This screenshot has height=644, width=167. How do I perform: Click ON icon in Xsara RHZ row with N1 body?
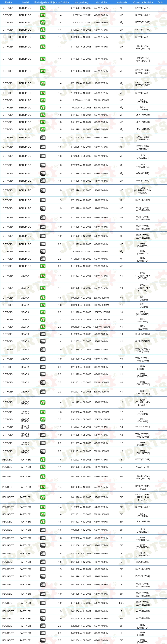[x=43, y=392]
